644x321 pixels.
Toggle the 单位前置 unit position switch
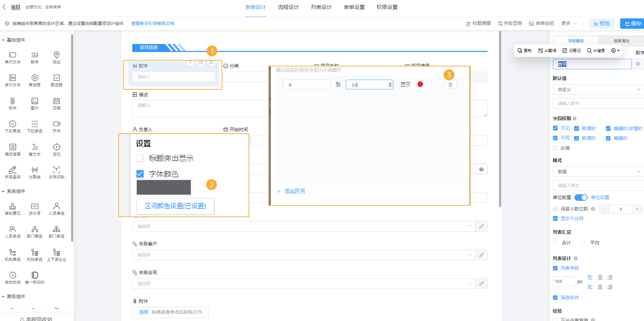click(581, 197)
